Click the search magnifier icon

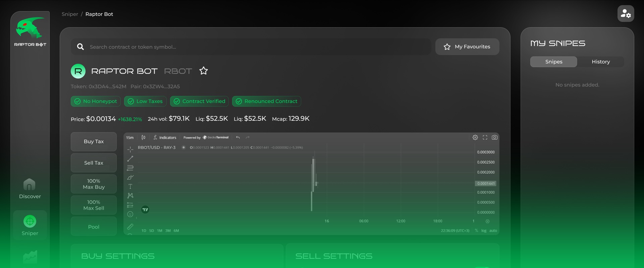80,47
